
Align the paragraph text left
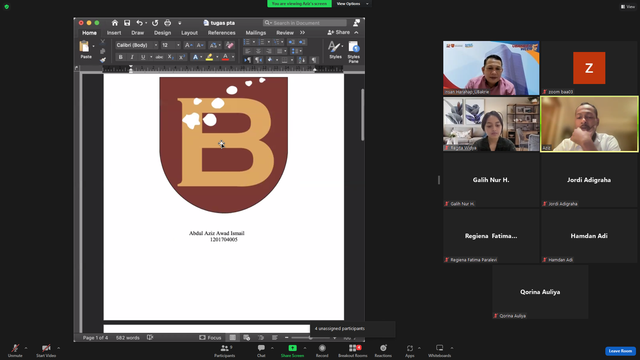[x=247, y=51]
